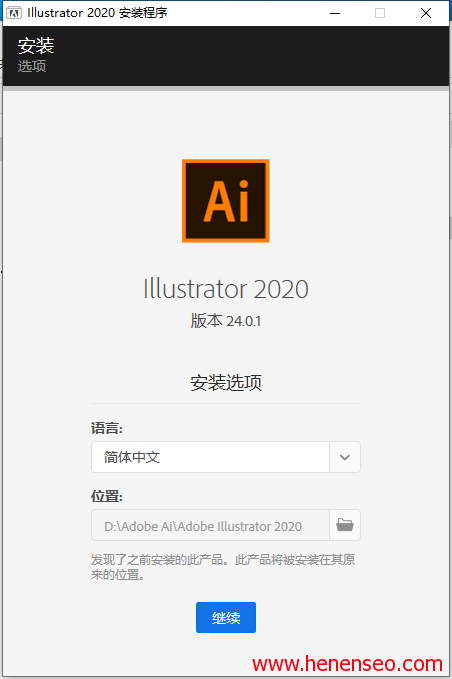
Task: Minimize the installer window
Action: point(335,13)
